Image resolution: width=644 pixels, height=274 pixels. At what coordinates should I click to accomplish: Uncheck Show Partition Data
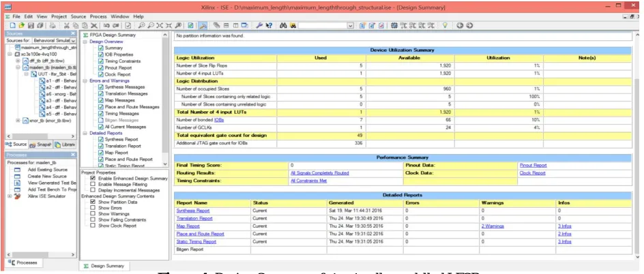[92, 202]
